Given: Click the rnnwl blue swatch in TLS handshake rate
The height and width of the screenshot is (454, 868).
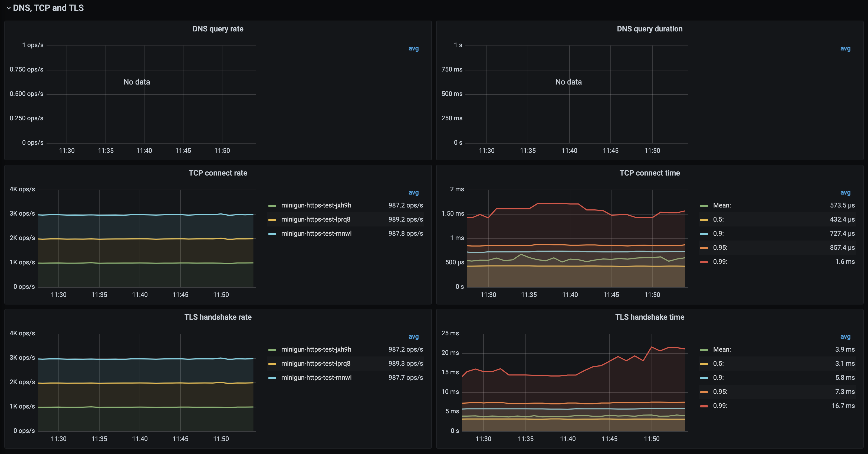Looking at the screenshot, I should pyautogui.click(x=272, y=378).
